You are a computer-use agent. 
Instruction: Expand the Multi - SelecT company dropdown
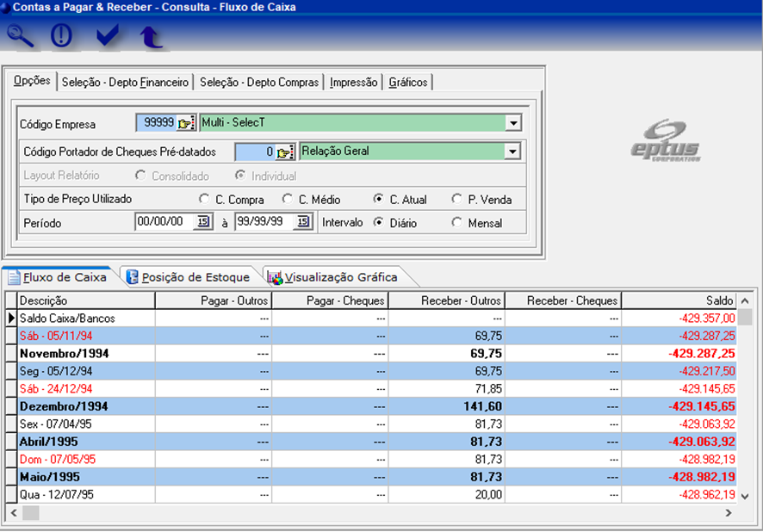point(513,123)
